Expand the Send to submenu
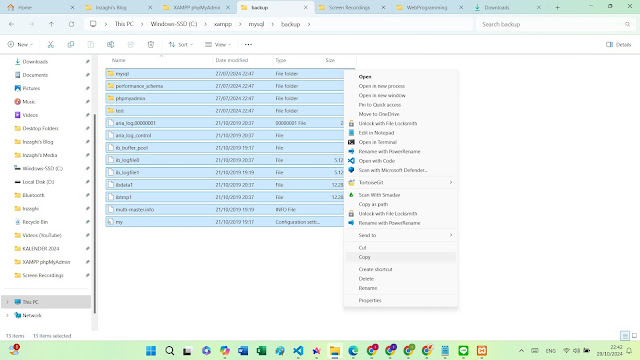 451,235
